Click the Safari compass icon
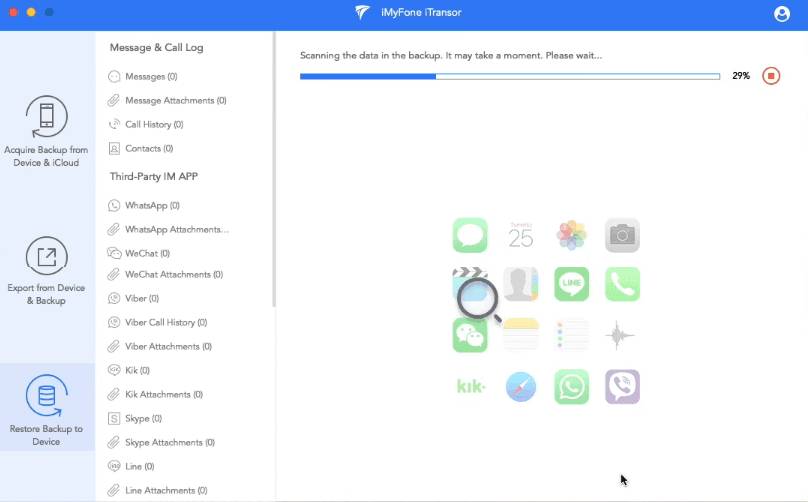Screen dimensions: 808x502 [x=520, y=387]
